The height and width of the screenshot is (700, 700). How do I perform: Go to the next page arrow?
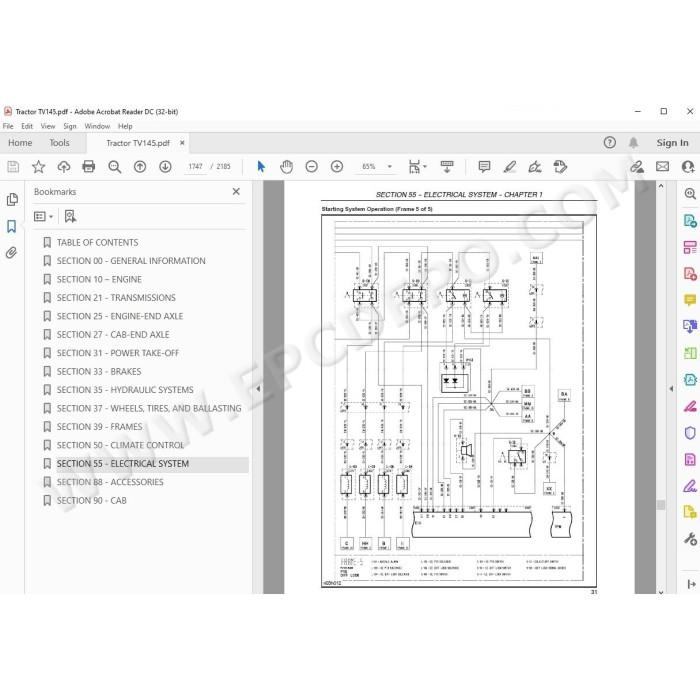coord(165,167)
